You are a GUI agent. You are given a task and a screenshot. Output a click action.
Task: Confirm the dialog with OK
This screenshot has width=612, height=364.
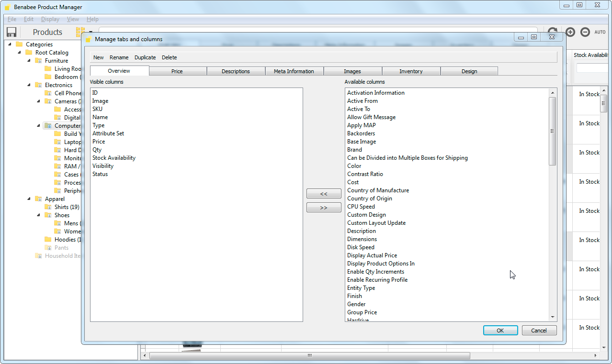(500, 331)
